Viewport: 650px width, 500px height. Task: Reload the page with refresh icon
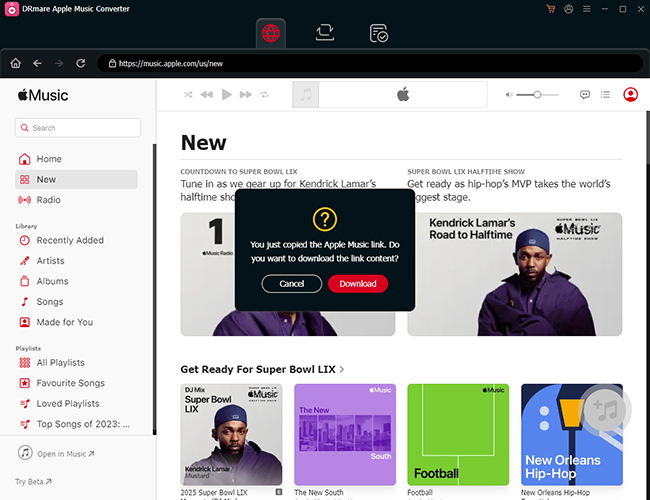coord(80,63)
